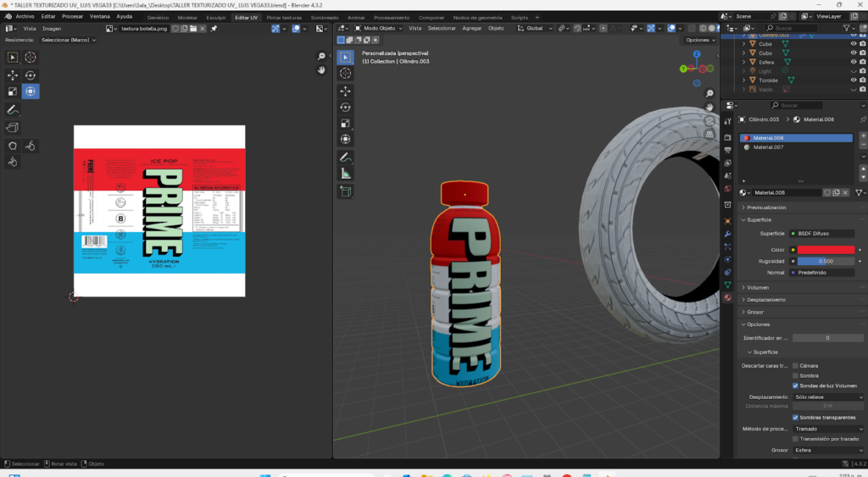This screenshot has width=868, height=477.
Task: Open the Render properties tab
Action: (x=727, y=137)
